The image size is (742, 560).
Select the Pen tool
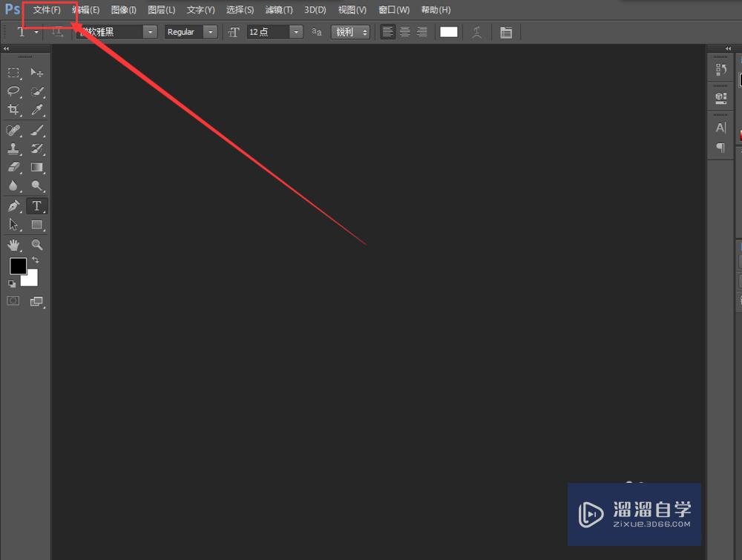[x=13, y=205]
